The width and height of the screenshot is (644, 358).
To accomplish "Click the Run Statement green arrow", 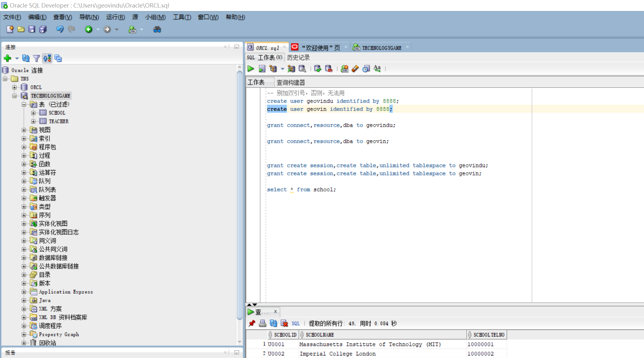I will 251,68.
